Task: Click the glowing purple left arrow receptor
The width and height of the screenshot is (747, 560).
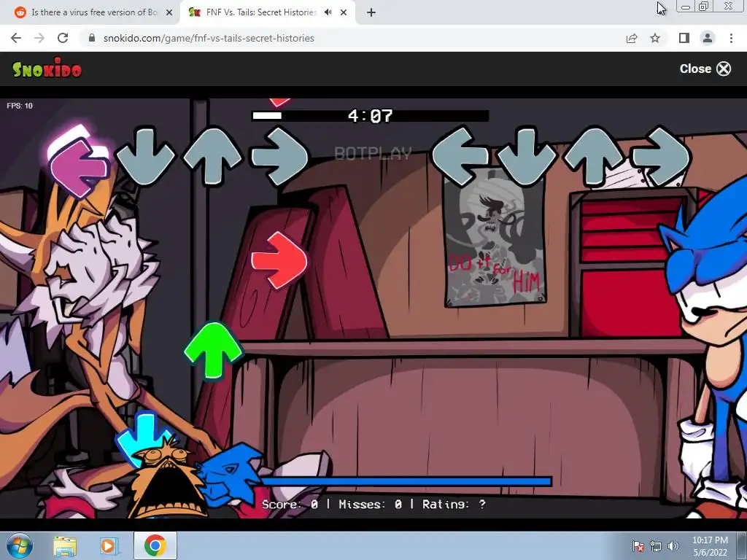Action: 79,162
